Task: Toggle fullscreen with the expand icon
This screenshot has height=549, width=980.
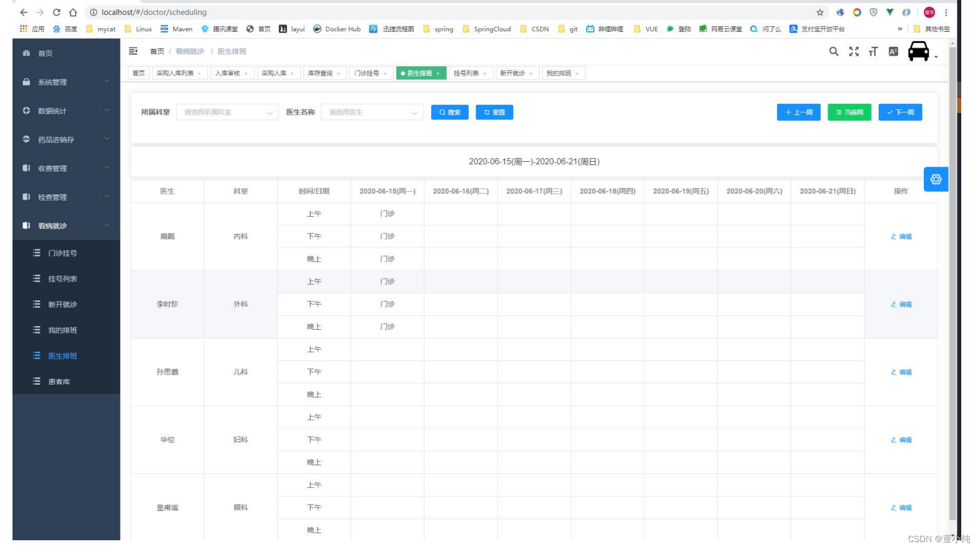Action: [x=854, y=52]
